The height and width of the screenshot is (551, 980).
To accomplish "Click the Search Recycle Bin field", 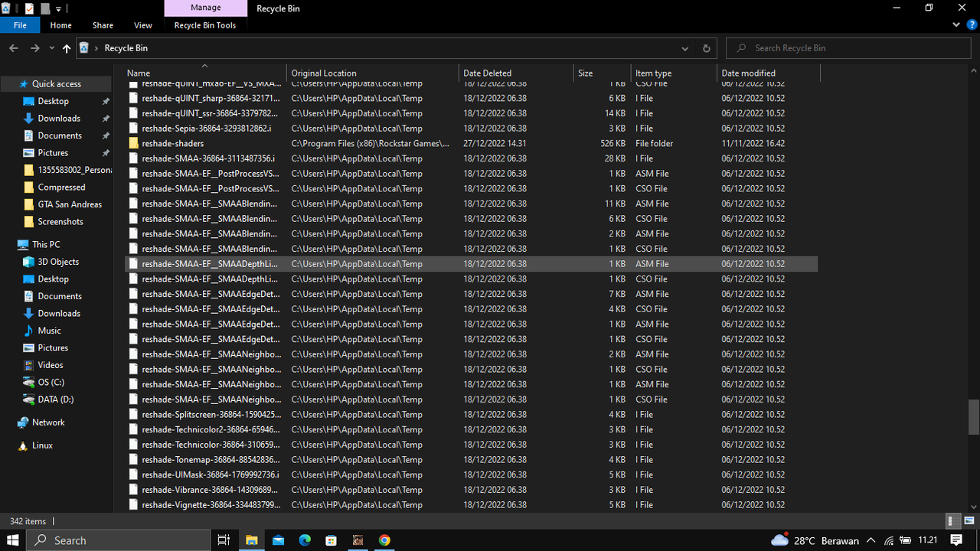I will [x=847, y=48].
